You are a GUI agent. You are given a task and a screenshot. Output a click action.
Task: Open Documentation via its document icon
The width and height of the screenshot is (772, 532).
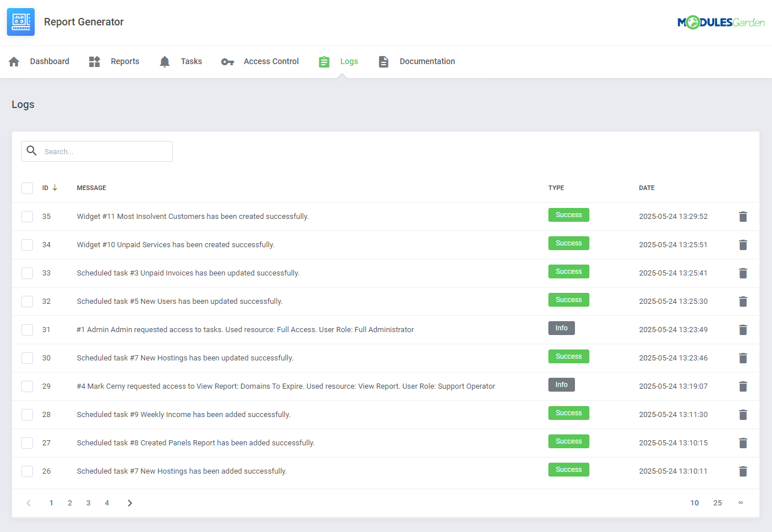383,61
